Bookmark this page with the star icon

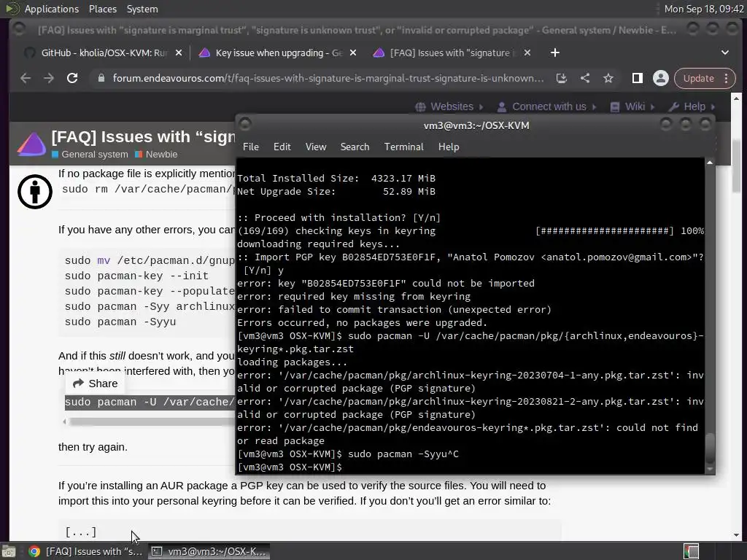point(608,78)
